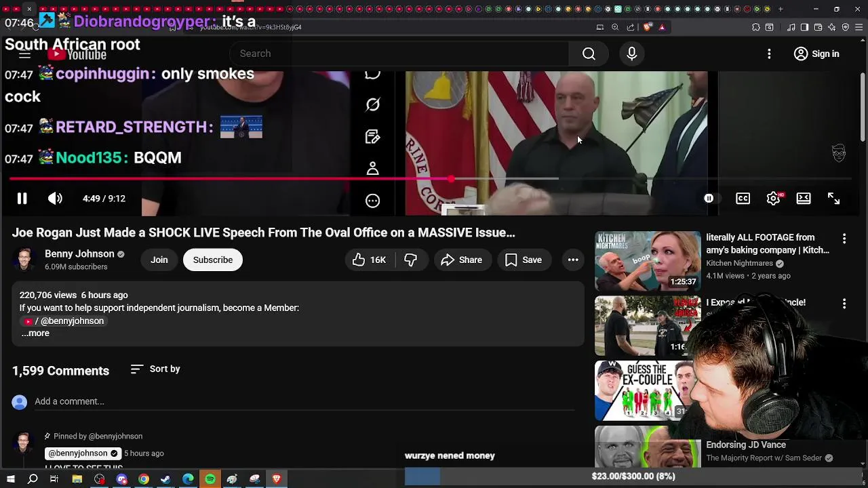Subscribe to the Benny Johnson channel
This screenshot has width=868, height=488.
click(x=213, y=260)
